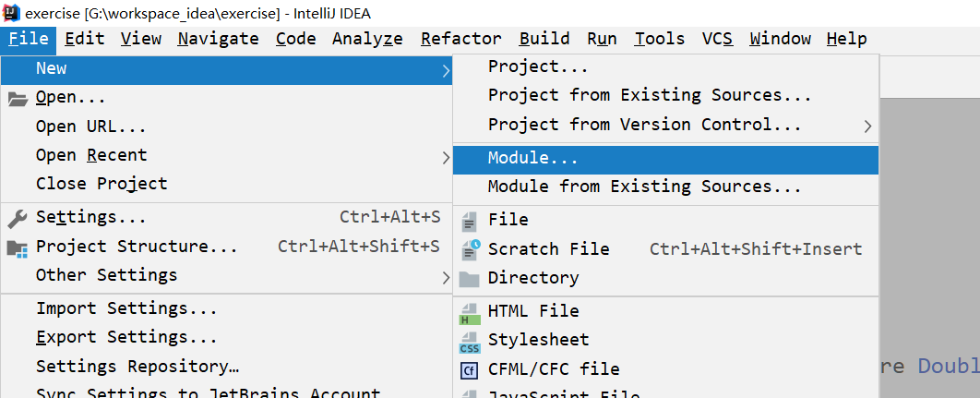This screenshot has width=980, height=398.
Task: Click the Stylesheet CSS icon
Action: click(470, 341)
